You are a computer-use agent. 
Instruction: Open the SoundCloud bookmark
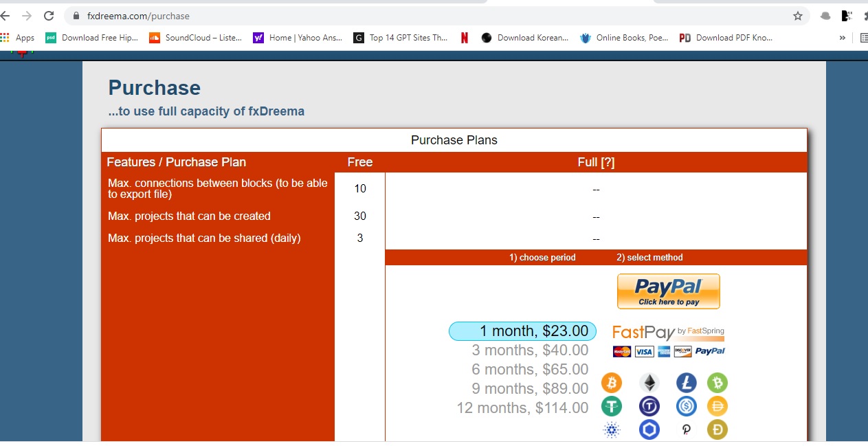pyautogui.click(x=195, y=38)
